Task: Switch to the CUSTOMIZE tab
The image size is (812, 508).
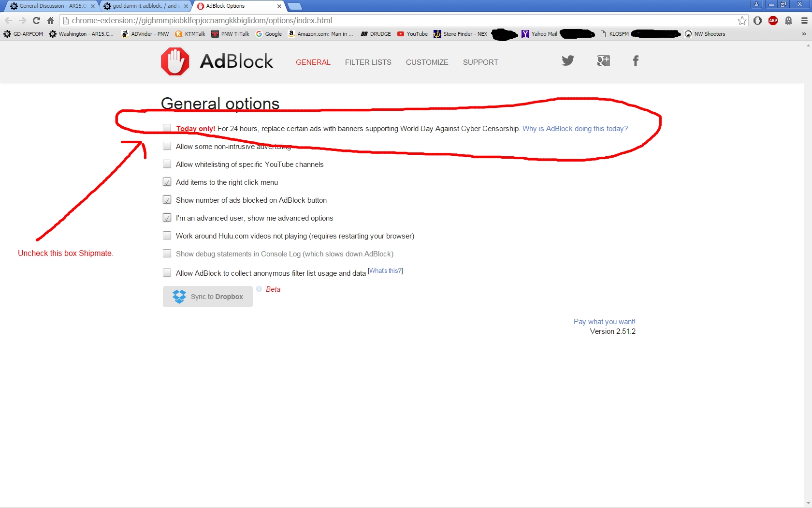Action: pyautogui.click(x=427, y=62)
